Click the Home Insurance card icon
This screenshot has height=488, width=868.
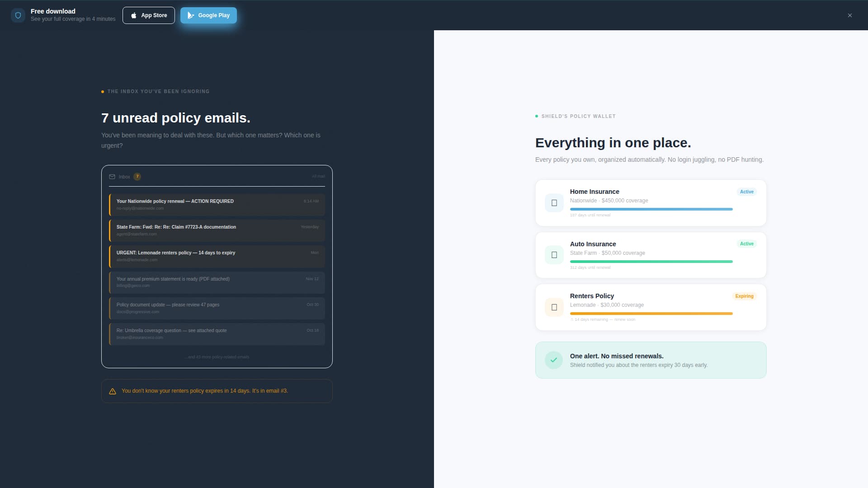[554, 202]
